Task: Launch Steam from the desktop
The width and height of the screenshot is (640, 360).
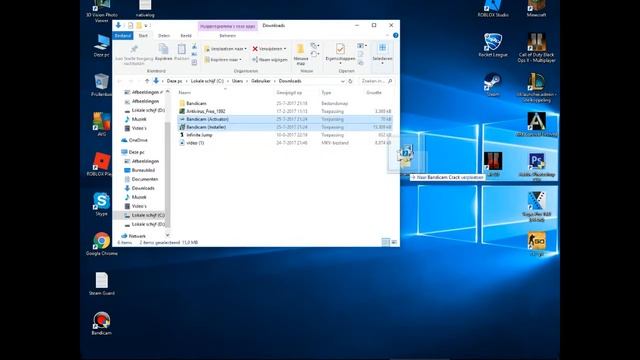Action: click(x=493, y=84)
